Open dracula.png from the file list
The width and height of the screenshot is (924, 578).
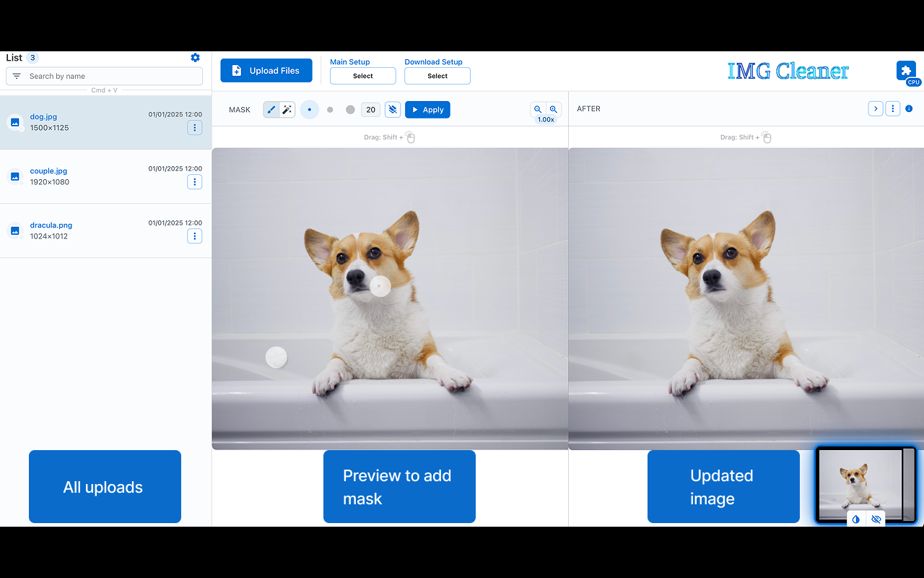[x=51, y=225]
